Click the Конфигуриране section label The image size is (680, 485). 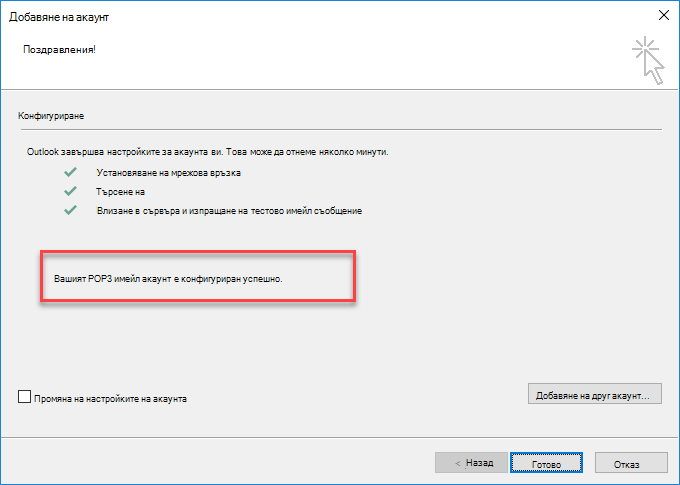(x=51, y=116)
